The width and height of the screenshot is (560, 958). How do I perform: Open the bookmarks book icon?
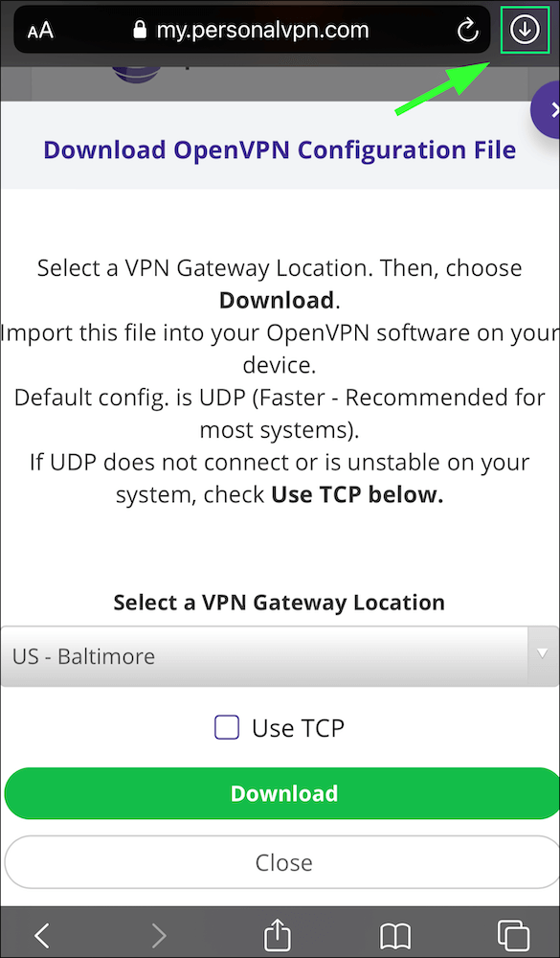click(x=395, y=935)
